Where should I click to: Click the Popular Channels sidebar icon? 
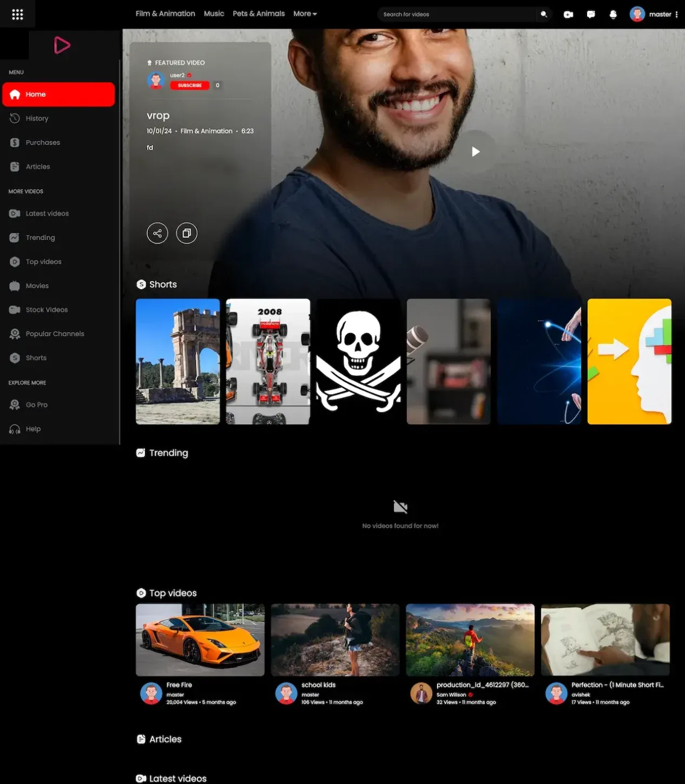(x=15, y=334)
